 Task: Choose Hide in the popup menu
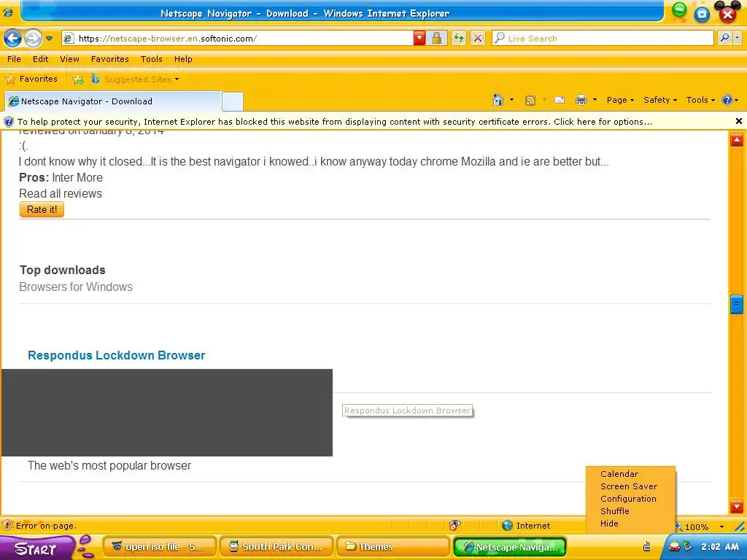(x=609, y=524)
